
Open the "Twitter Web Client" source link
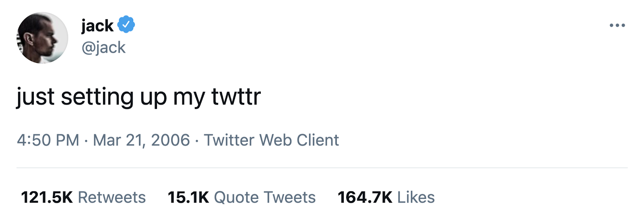tap(271, 140)
